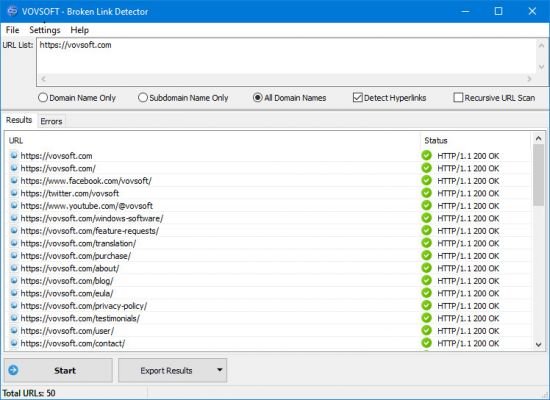Click the globe icon beside eula row

tap(14, 293)
